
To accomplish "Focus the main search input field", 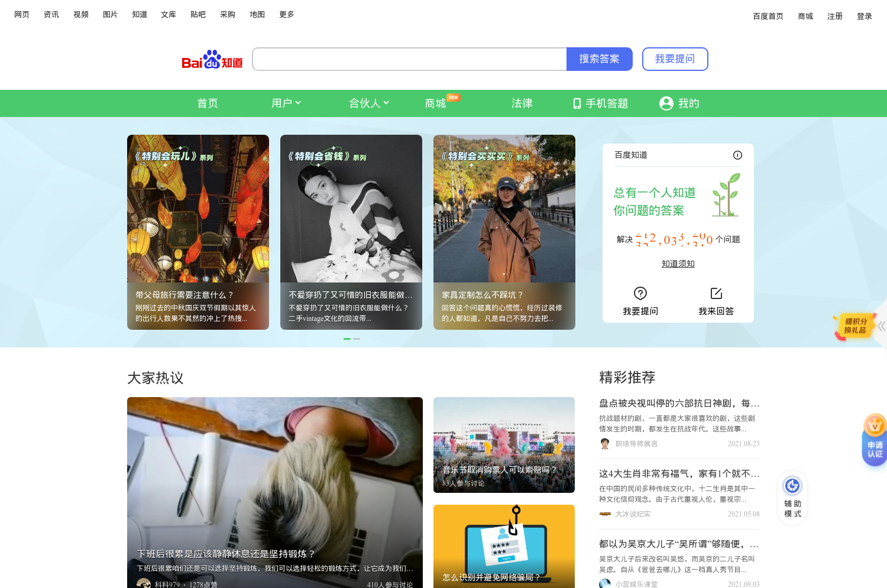I will [409, 59].
